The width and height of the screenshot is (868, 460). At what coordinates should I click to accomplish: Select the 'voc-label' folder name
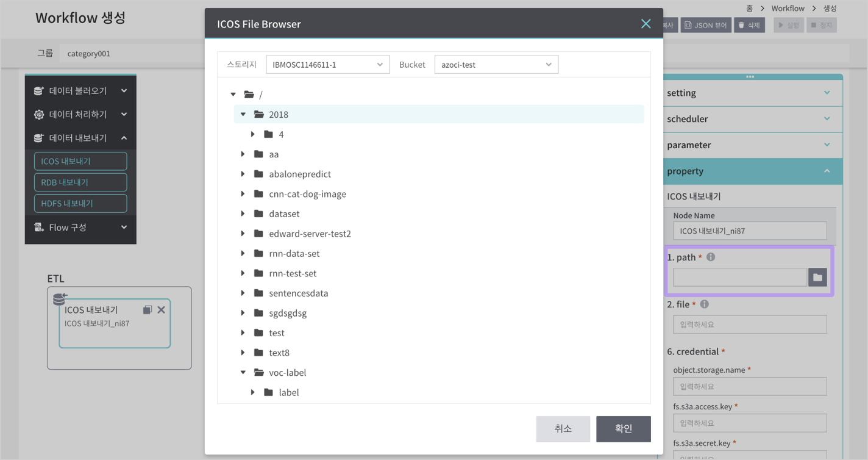288,372
